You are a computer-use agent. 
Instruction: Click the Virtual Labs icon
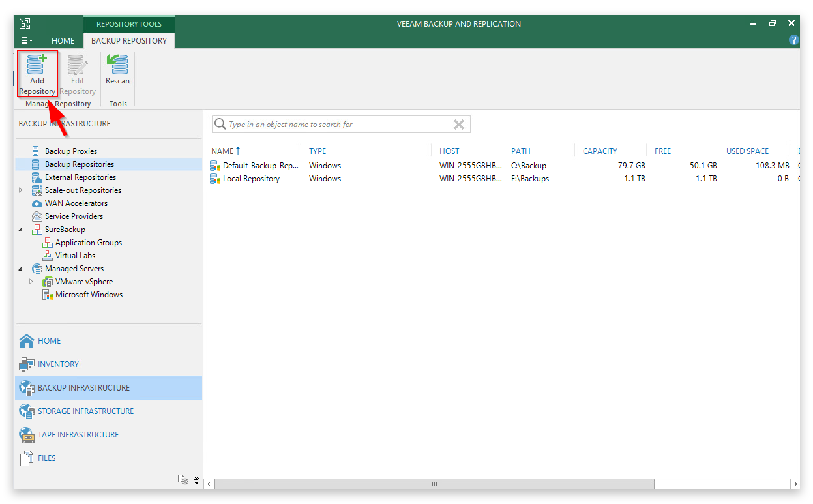pyautogui.click(x=48, y=256)
